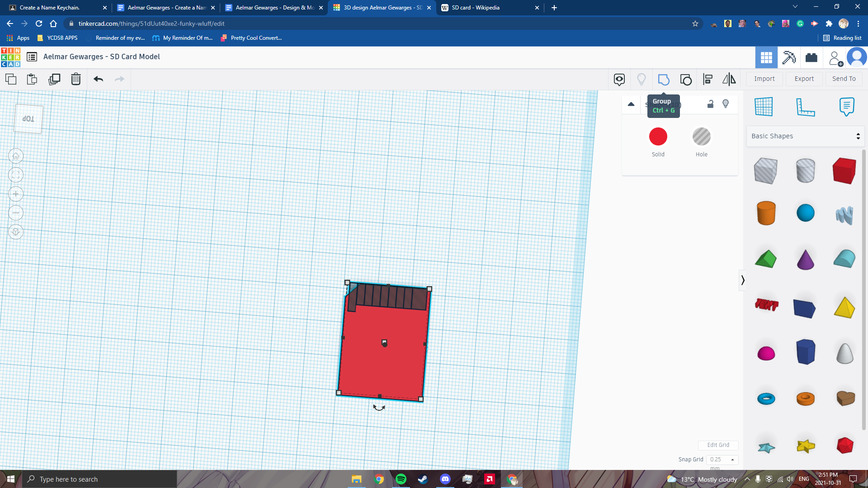Zoom out with minus button
This screenshot has width=868, height=488.
click(x=16, y=213)
